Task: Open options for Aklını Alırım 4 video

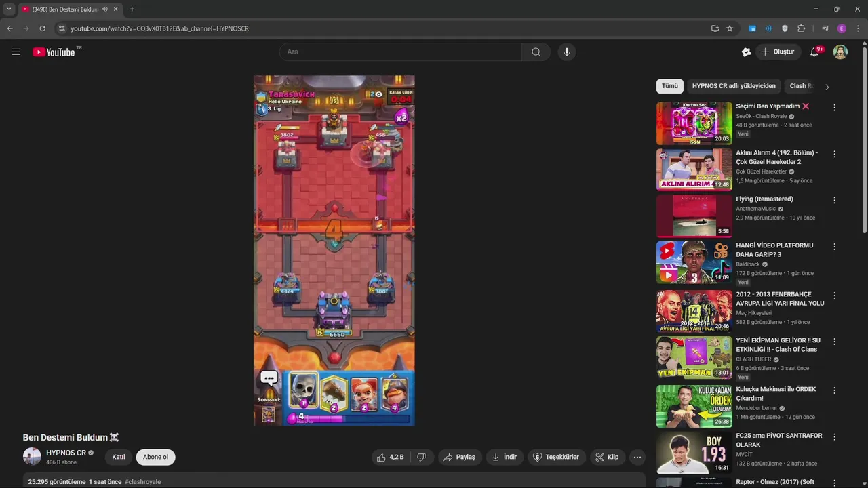Action: click(834, 154)
